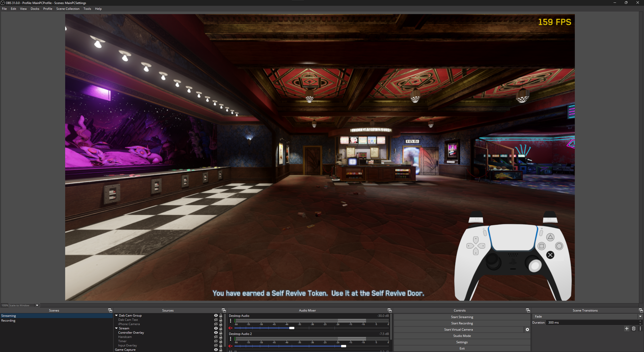Open virtual camera configuration gear icon
Screen dimensions: 644x352
click(x=527, y=330)
